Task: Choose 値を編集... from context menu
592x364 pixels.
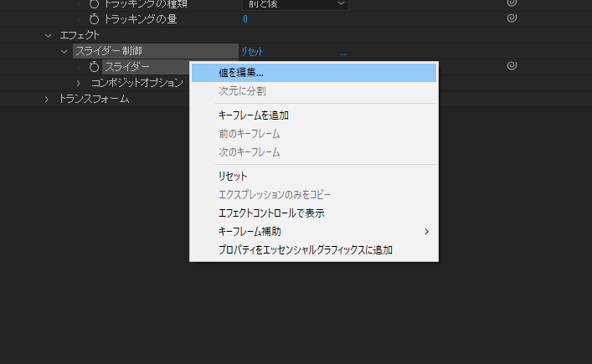Action: [x=314, y=73]
